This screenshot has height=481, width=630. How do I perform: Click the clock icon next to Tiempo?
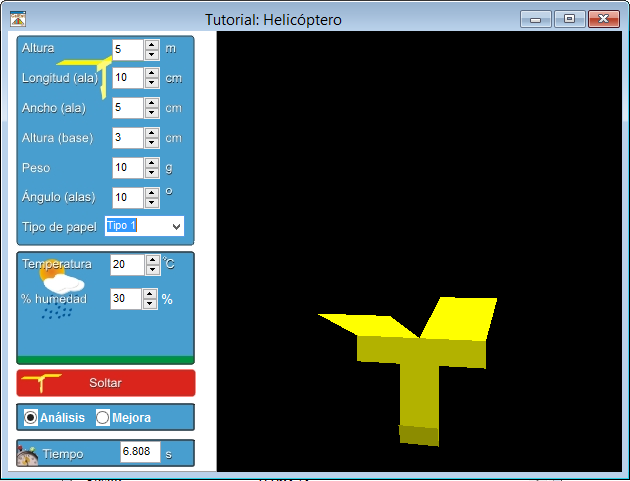(27, 455)
